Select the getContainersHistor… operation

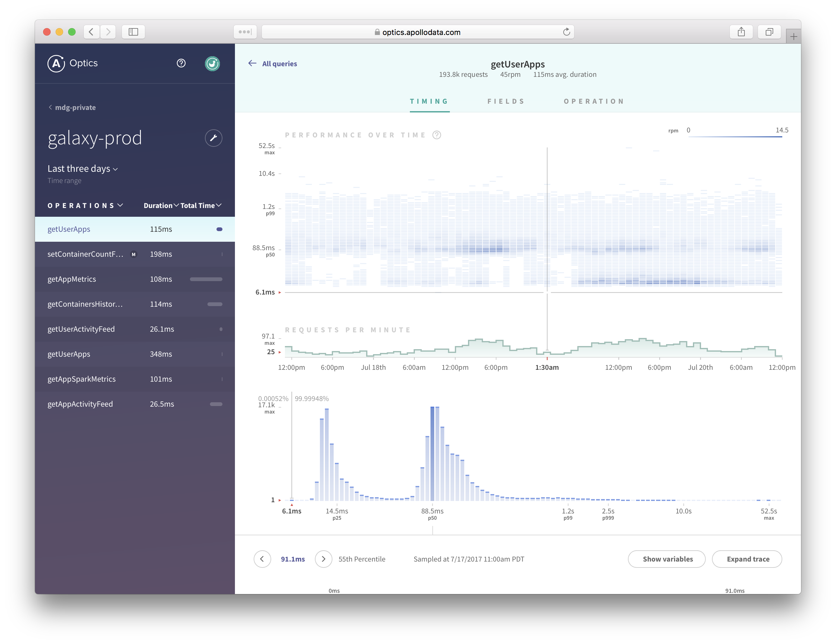pyautogui.click(x=135, y=304)
